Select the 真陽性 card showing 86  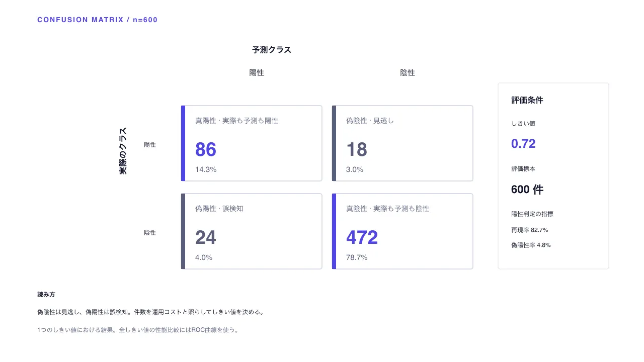coord(252,143)
